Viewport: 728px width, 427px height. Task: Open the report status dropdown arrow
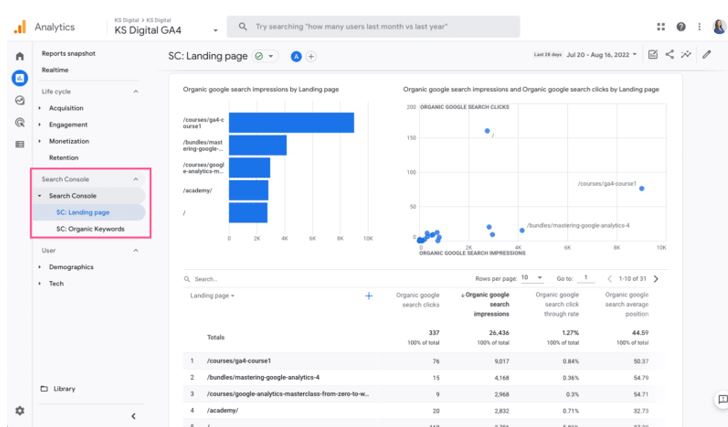click(271, 56)
